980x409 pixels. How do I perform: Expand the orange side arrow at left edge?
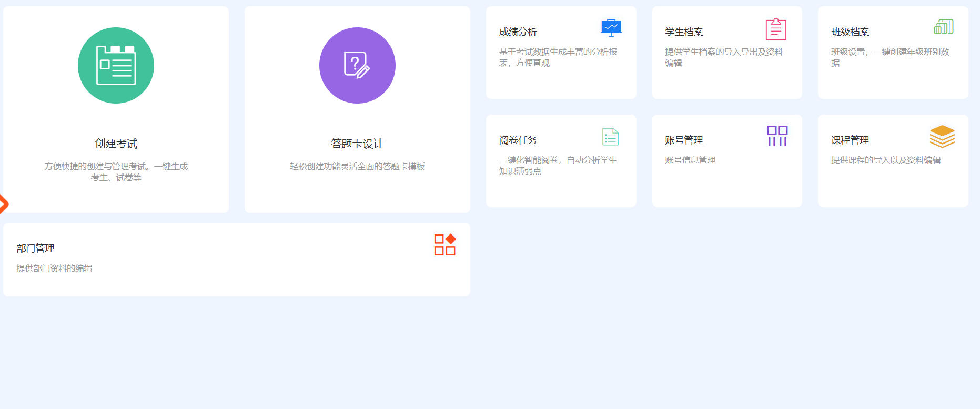coord(3,204)
